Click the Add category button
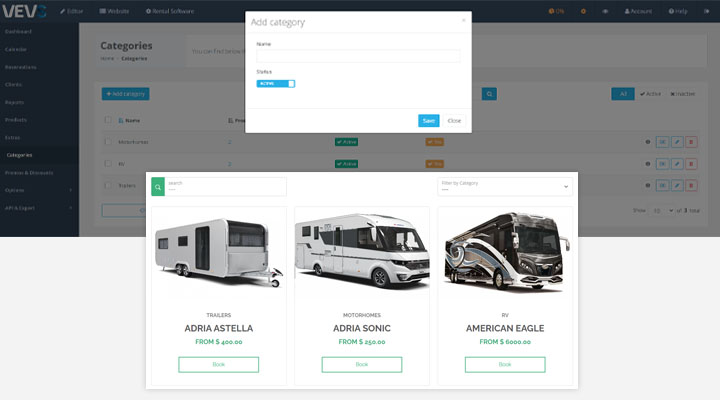The height and width of the screenshot is (400, 720). (125, 94)
